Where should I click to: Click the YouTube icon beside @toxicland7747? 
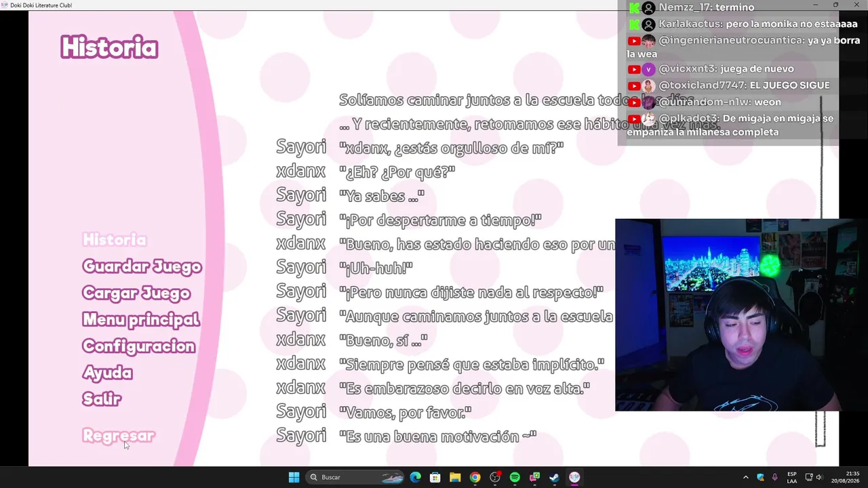coord(634,86)
